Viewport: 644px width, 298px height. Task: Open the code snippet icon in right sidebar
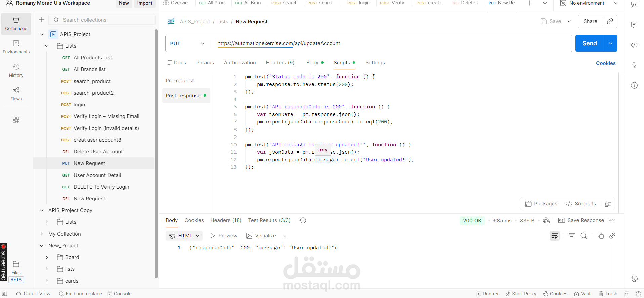[634, 45]
